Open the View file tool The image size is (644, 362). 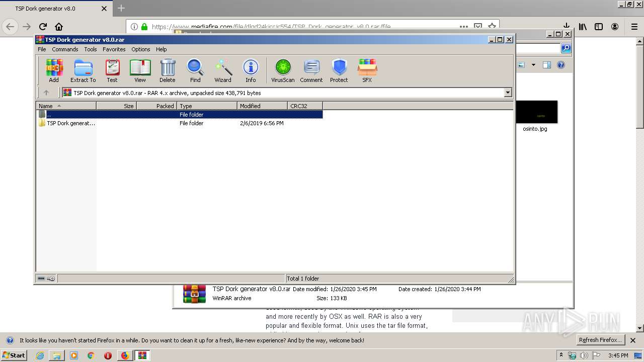[x=140, y=70]
